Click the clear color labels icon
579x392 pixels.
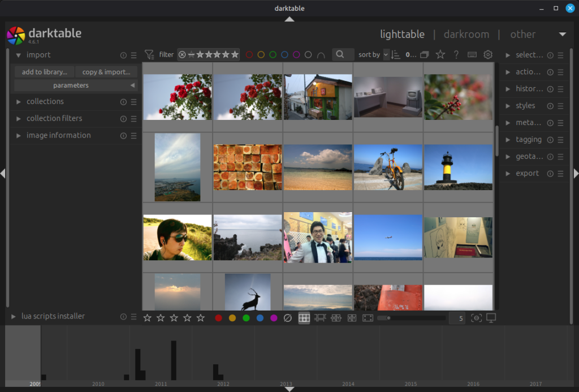(x=287, y=318)
